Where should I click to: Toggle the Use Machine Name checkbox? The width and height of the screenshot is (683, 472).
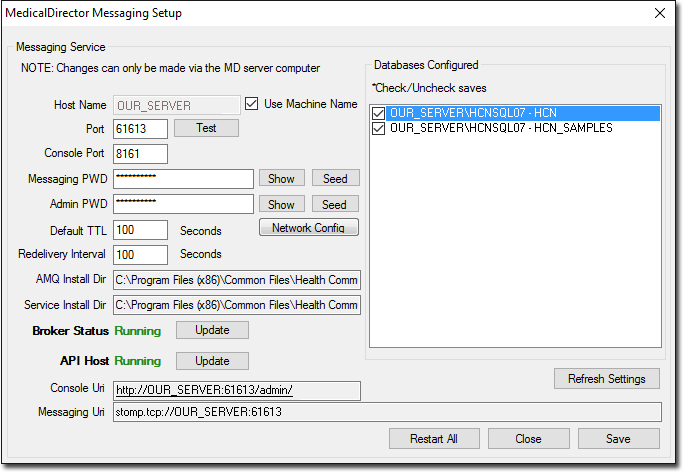(252, 104)
